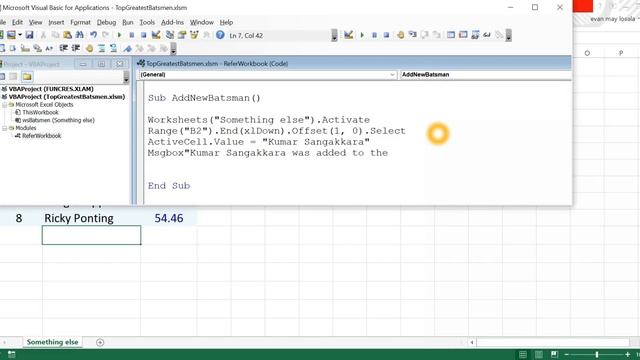Toggle Design Mode on the Debug toolbar
The height and width of the screenshot is (360, 640).
pos(349,35)
